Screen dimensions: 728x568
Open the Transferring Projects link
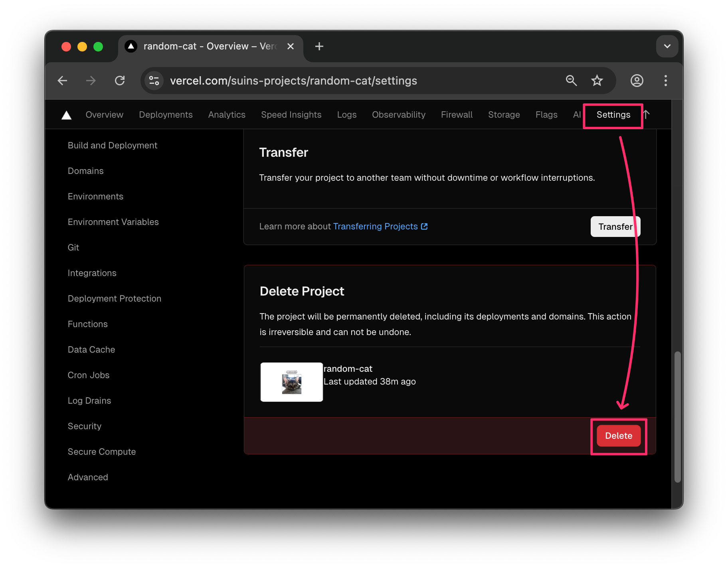[374, 226]
